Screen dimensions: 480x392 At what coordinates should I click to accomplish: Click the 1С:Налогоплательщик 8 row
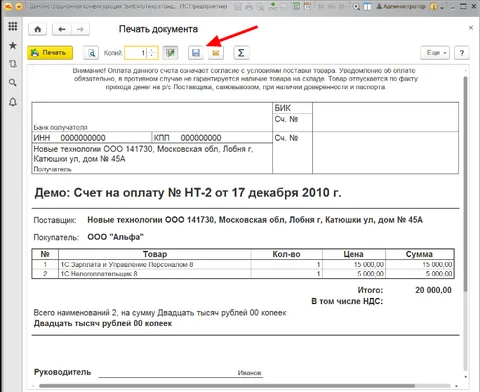[243, 274]
